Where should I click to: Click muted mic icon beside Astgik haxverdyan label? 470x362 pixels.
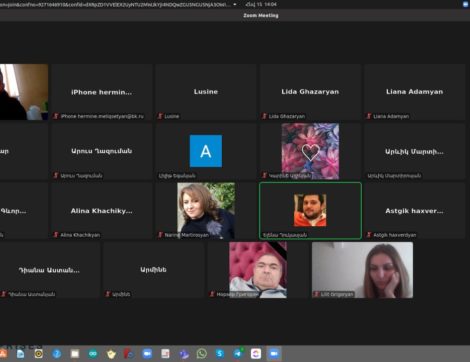[x=369, y=235]
